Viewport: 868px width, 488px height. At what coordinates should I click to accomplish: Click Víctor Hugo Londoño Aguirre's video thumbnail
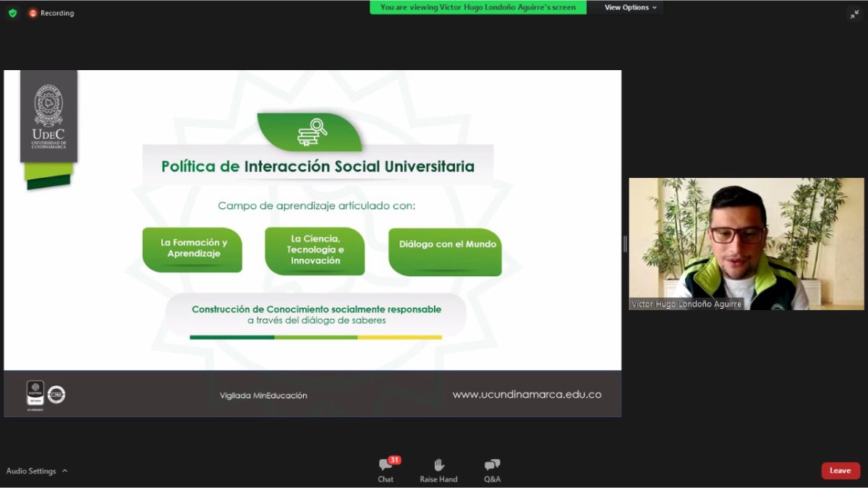746,244
